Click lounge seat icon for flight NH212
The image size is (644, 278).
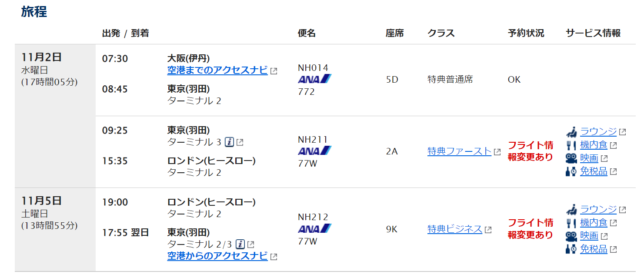[571, 210]
